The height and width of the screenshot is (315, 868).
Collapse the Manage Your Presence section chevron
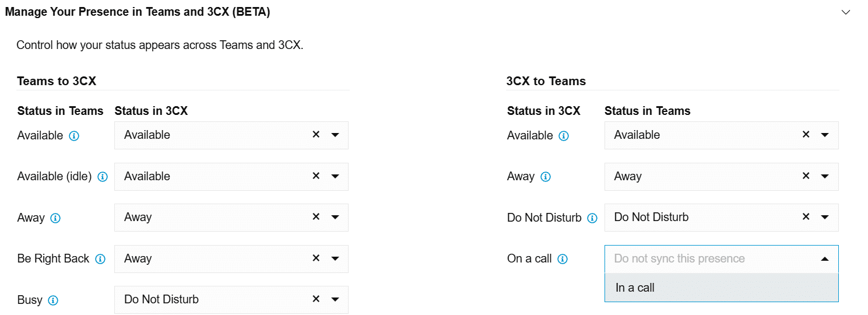point(846,12)
